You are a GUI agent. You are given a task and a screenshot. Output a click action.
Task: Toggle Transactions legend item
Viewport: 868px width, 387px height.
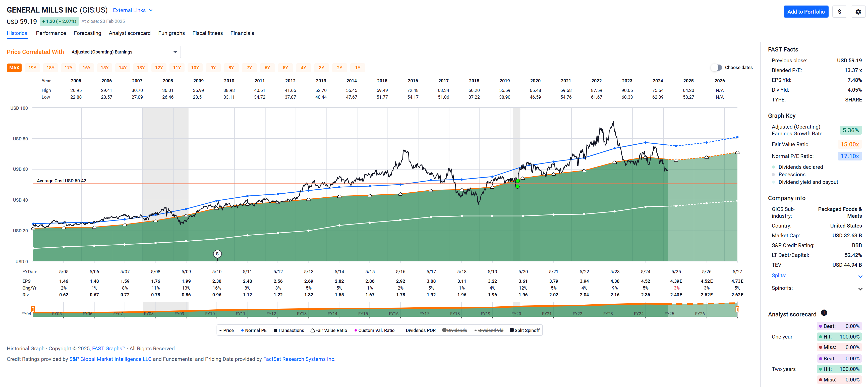click(289, 330)
